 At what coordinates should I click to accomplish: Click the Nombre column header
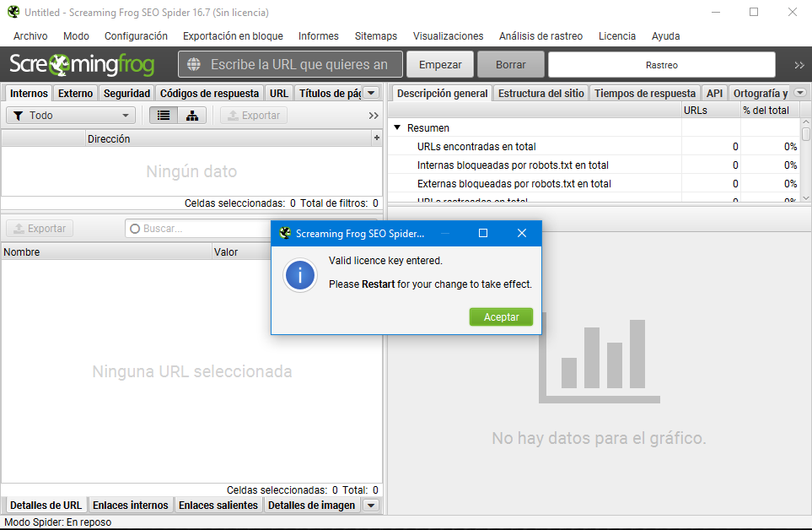tap(107, 251)
